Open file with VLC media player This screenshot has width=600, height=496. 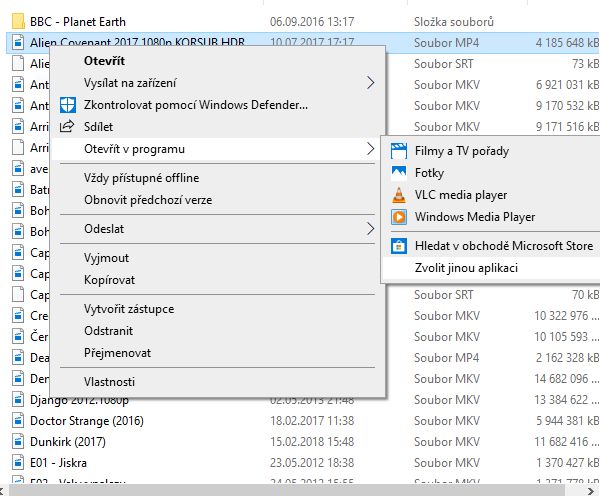pos(491,195)
